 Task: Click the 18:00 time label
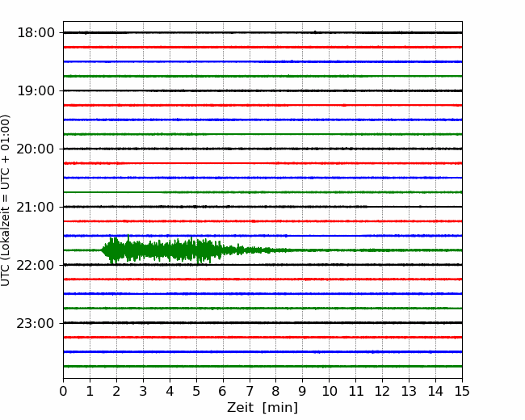36,33
